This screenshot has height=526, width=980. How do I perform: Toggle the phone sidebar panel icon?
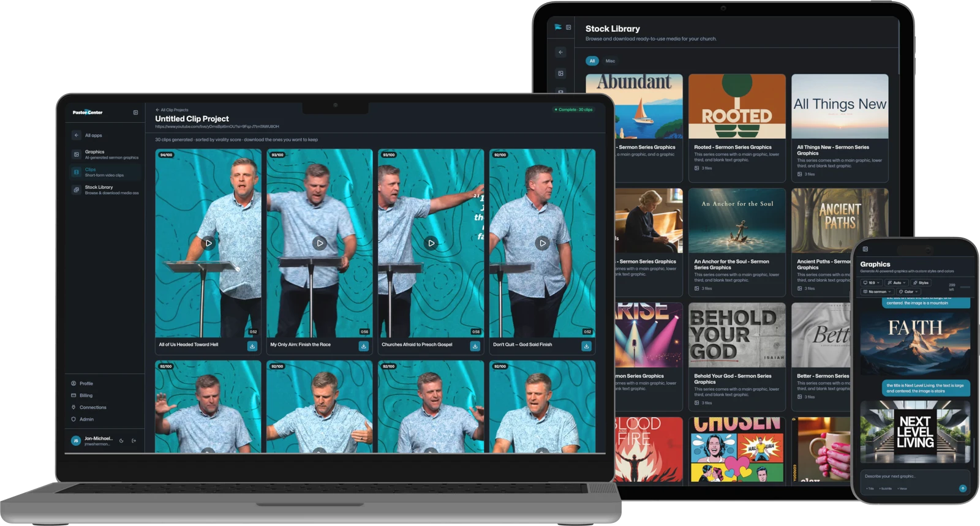pos(865,249)
